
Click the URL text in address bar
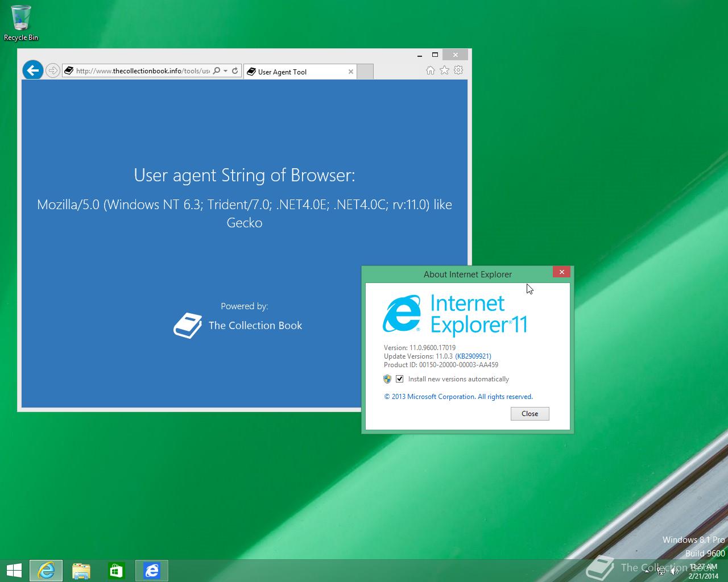click(x=143, y=71)
